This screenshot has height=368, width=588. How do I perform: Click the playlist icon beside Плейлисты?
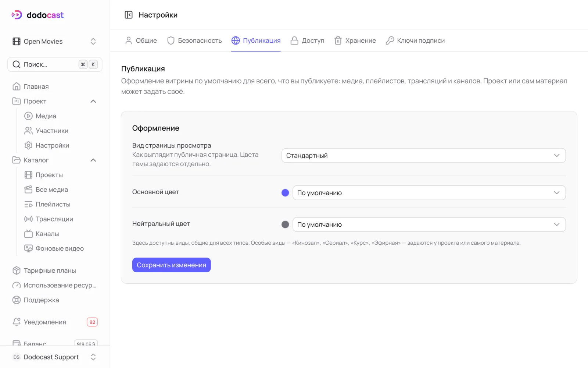coord(28,204)
